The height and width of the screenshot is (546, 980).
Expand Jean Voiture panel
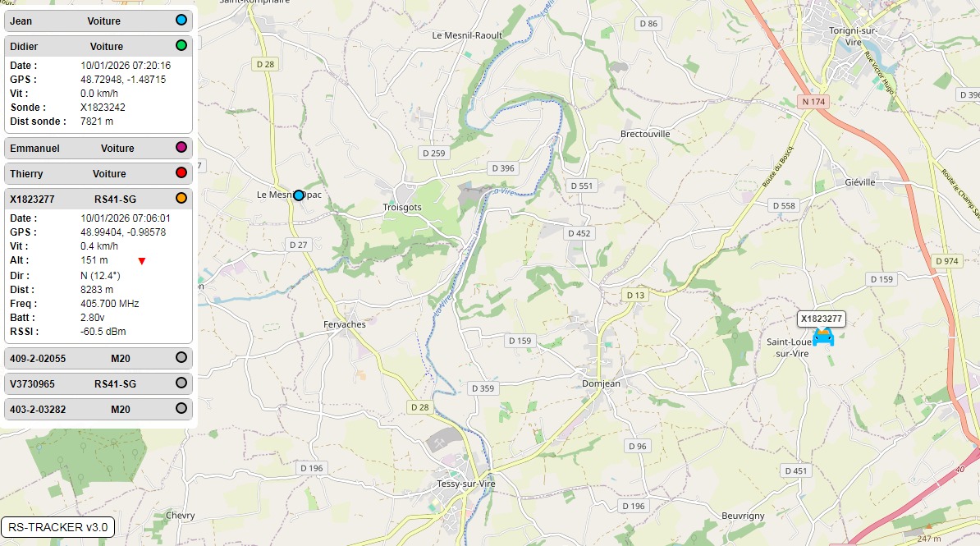click(x=98, y=21)
